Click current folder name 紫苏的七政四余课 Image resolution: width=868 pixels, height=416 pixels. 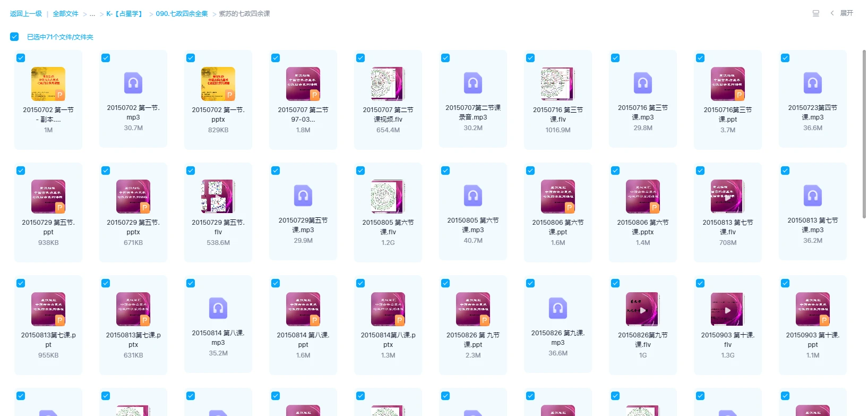tap(244, 14)
